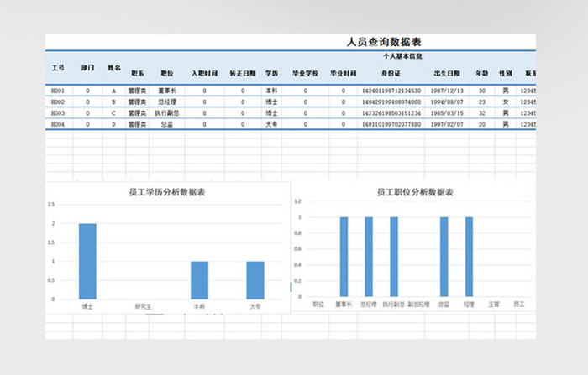Select the 入职时间 column header
The image size is (588, 375).
[x=204, y=73]
